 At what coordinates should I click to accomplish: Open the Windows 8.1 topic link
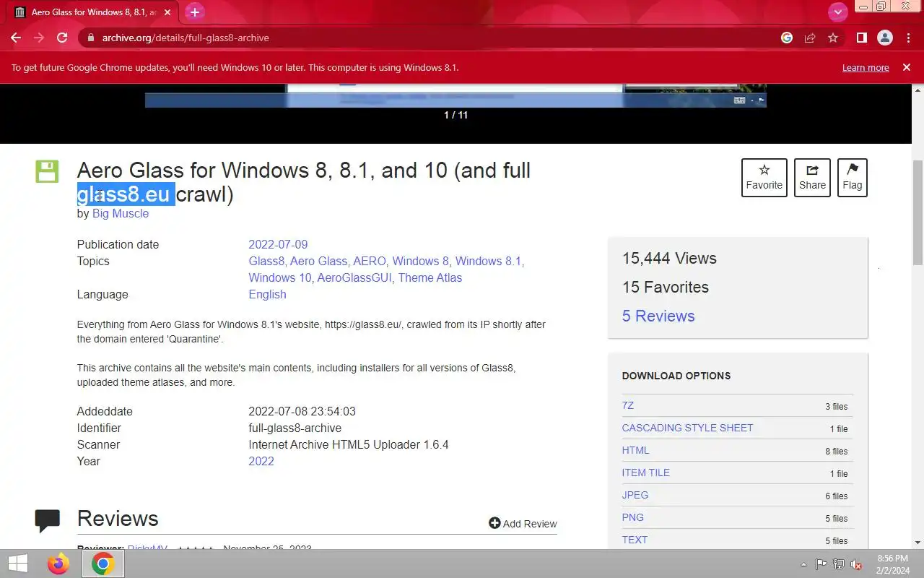tap(488, 261)
